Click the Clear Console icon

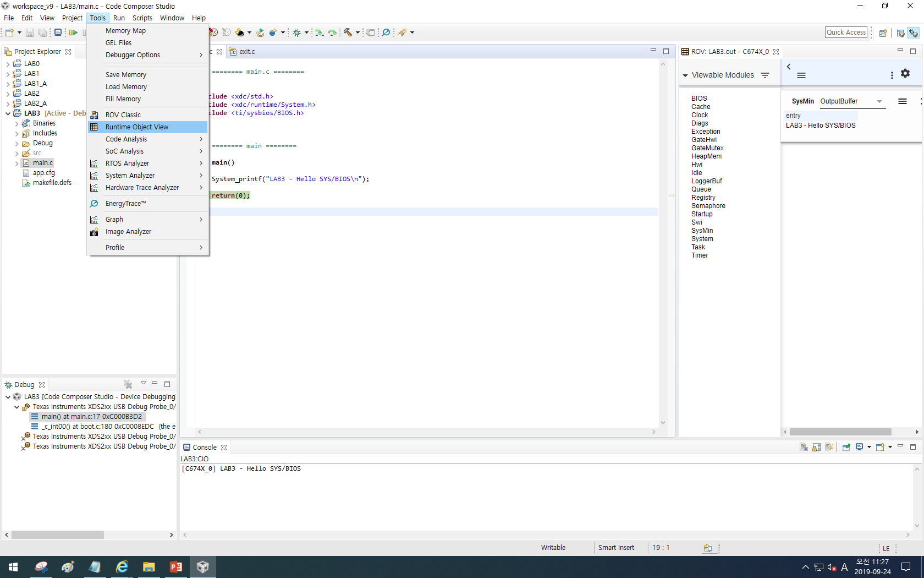point(804,447)
